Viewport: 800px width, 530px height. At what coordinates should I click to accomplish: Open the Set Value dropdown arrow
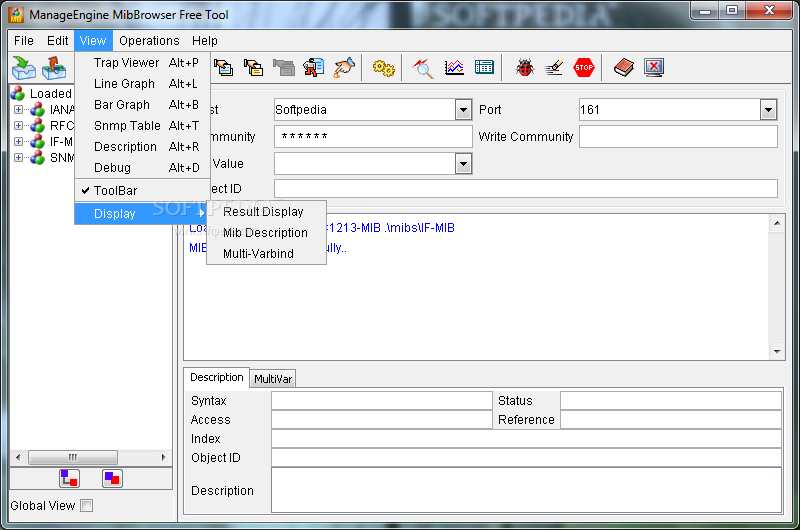pos(463,164)
